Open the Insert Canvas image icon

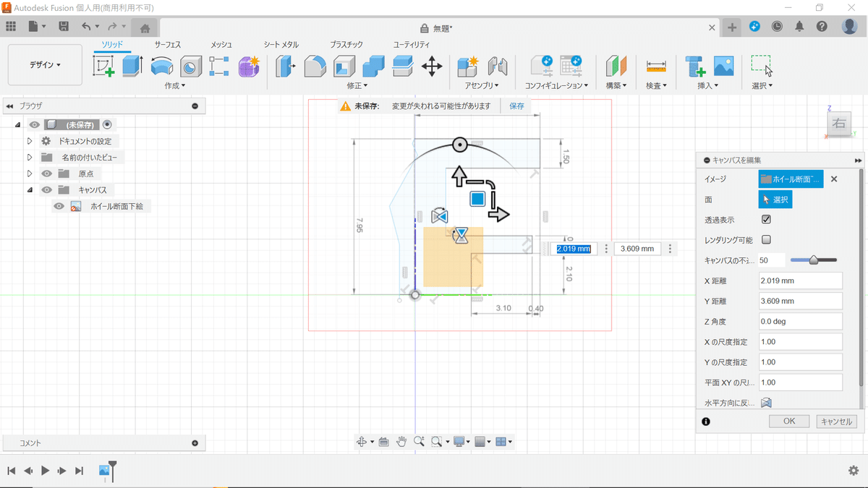(723, 67)
